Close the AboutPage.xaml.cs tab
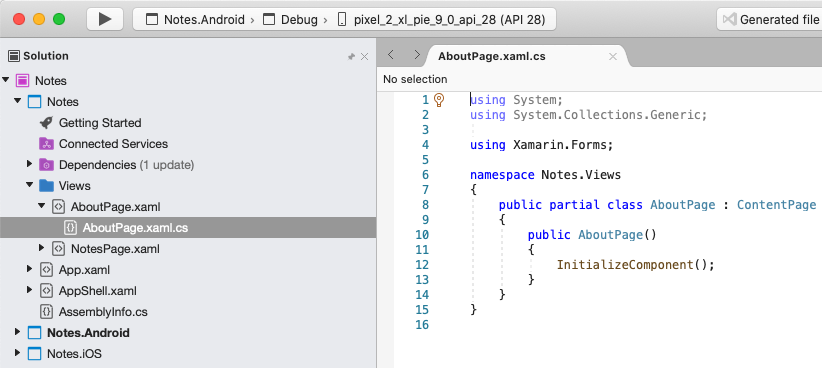This screenshot has width=822, height=368. (x=612, y=57)
